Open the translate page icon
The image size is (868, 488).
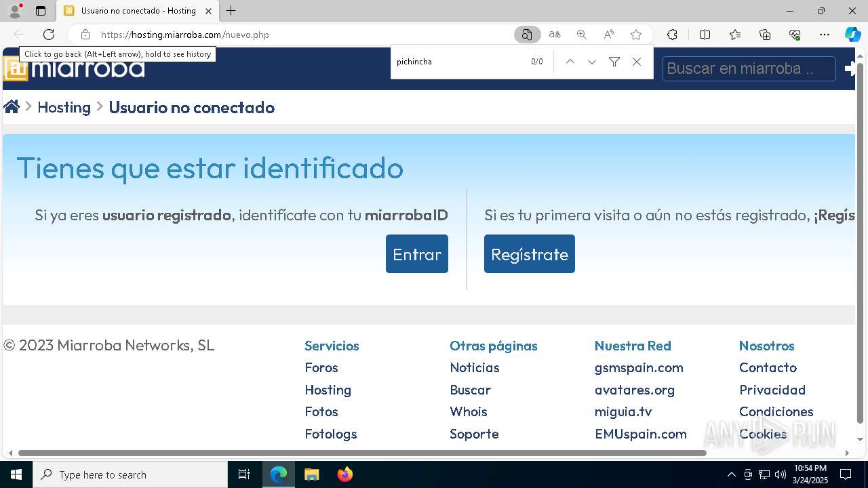click(555, 35)
